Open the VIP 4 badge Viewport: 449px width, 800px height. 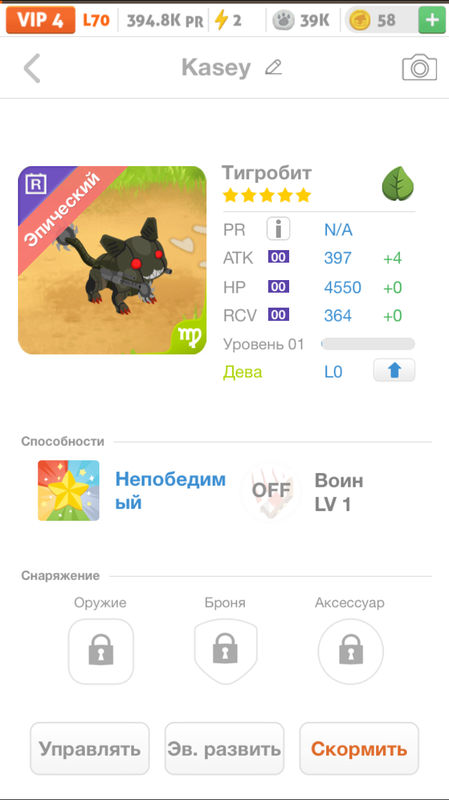(40, 20)
